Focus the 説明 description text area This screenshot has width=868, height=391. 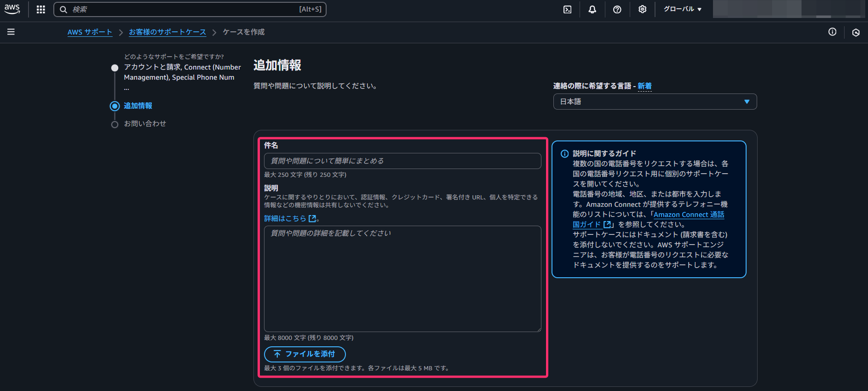tap(402, 279)
